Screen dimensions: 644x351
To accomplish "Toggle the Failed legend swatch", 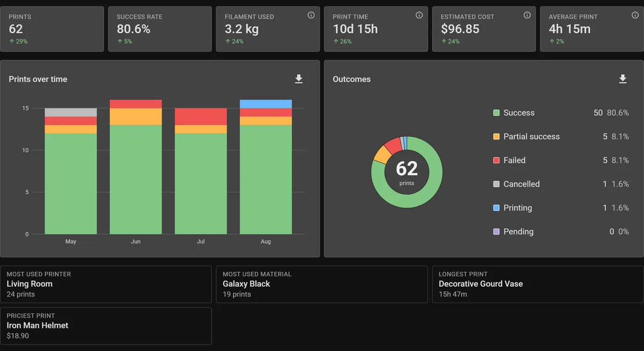I will click(496, 160).
